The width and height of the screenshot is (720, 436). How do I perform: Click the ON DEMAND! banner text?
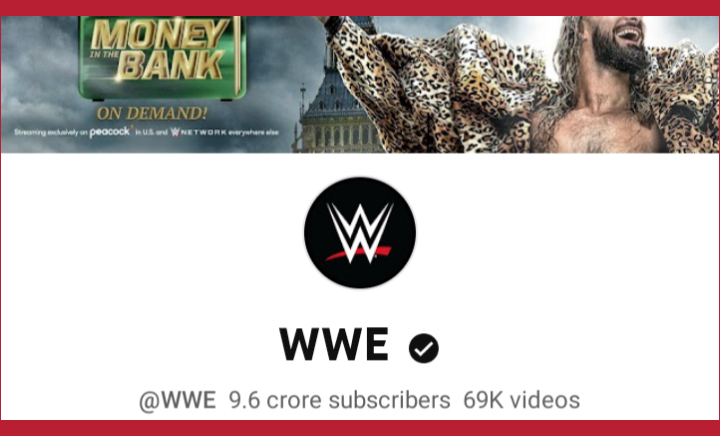click(152, 113)
